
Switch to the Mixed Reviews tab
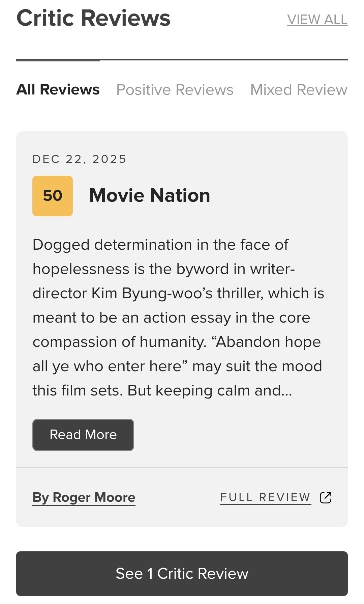(x=299, y=90)
